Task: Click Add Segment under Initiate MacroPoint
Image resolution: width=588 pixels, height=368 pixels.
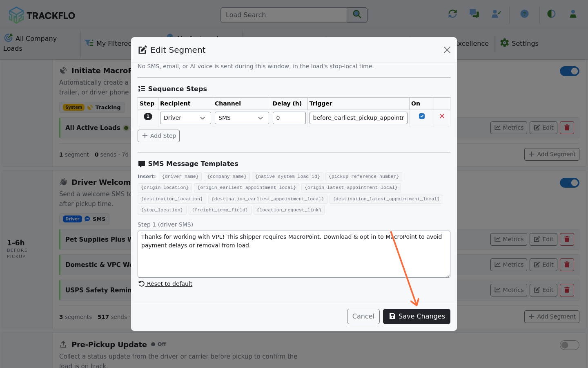Action: pos(552,154)
